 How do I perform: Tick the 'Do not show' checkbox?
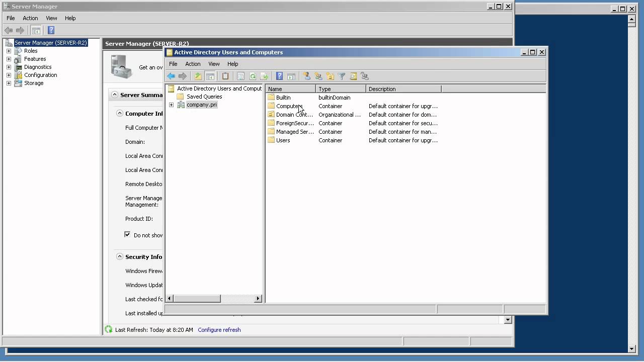(x=127, y=235)
